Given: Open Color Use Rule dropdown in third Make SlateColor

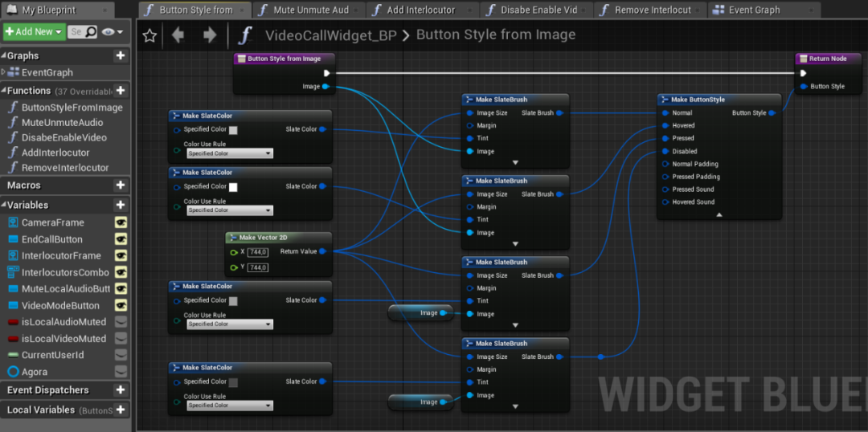Looking at the screenshot, I should 230,324.
